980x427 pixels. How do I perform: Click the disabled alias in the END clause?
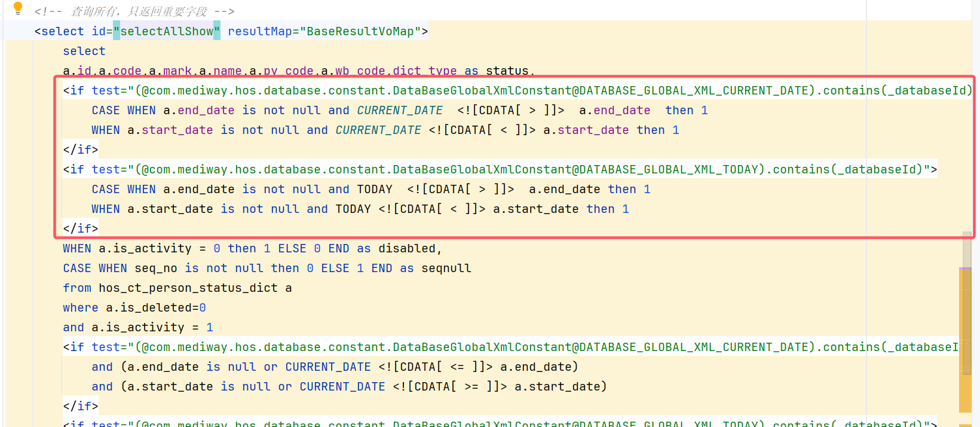pos(409,248)
